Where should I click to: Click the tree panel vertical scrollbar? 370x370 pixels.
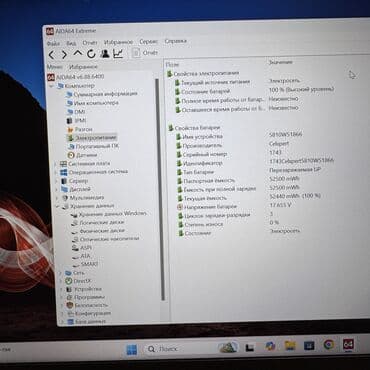(160, 190)
